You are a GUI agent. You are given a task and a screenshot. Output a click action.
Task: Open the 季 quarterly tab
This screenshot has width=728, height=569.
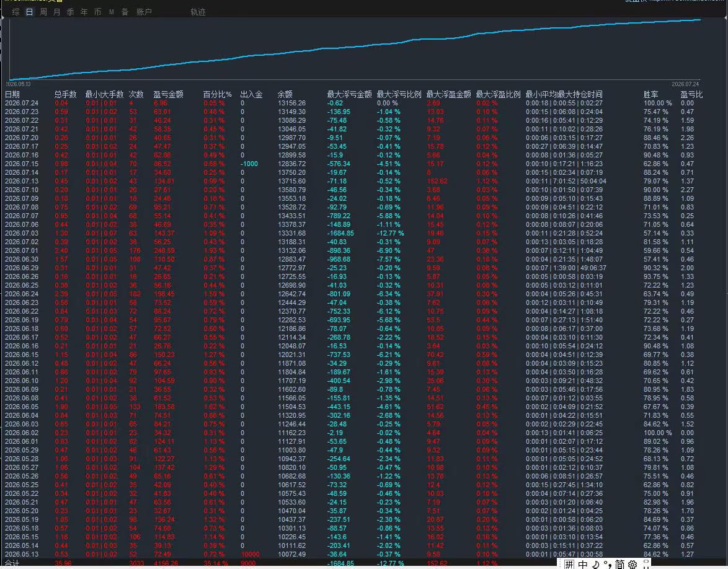click(x=71, y=12)
